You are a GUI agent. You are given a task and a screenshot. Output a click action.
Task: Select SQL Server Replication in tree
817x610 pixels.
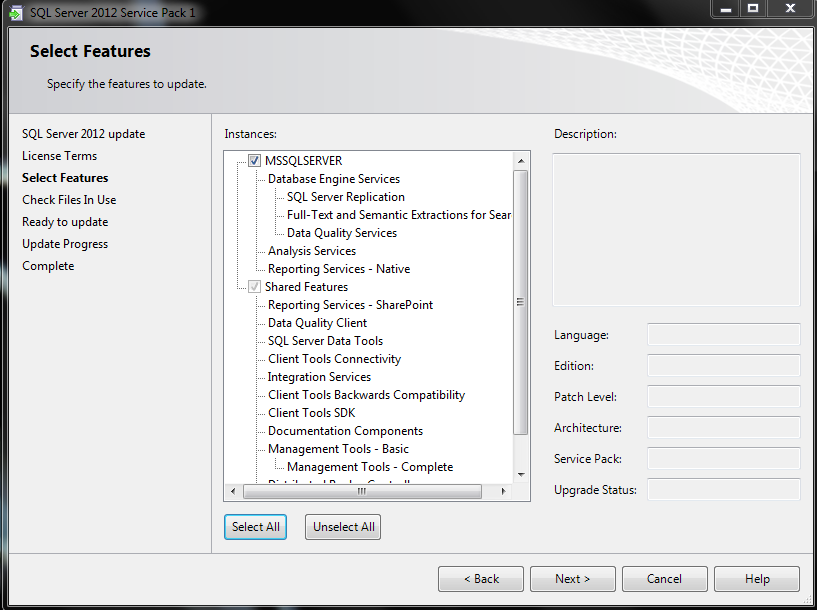click(x=345, y=197)
